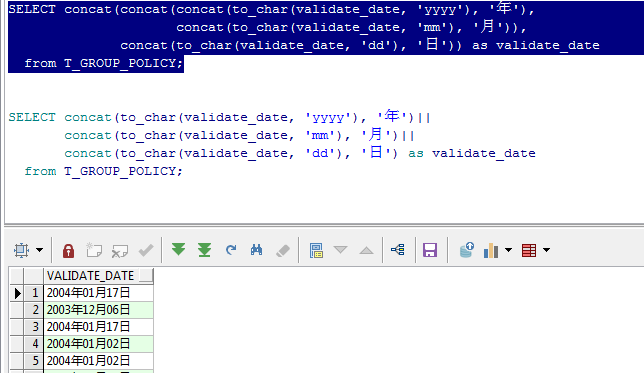
Task: Click the red grid layout icon
Action: pos(529,250)
